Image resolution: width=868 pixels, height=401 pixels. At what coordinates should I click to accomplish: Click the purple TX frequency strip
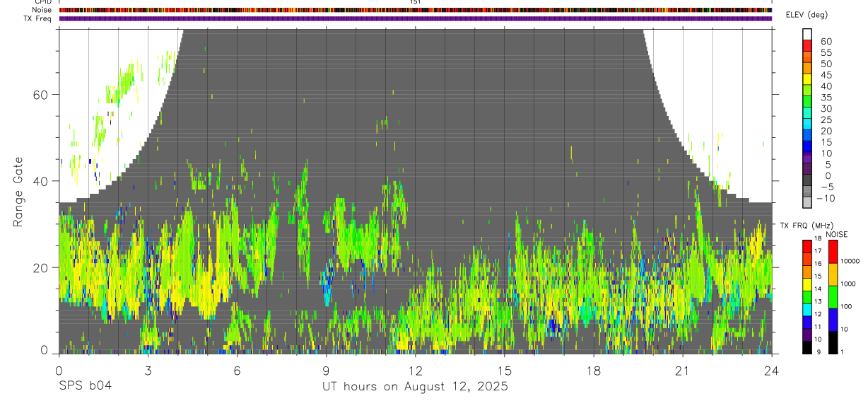pos(416,18)
